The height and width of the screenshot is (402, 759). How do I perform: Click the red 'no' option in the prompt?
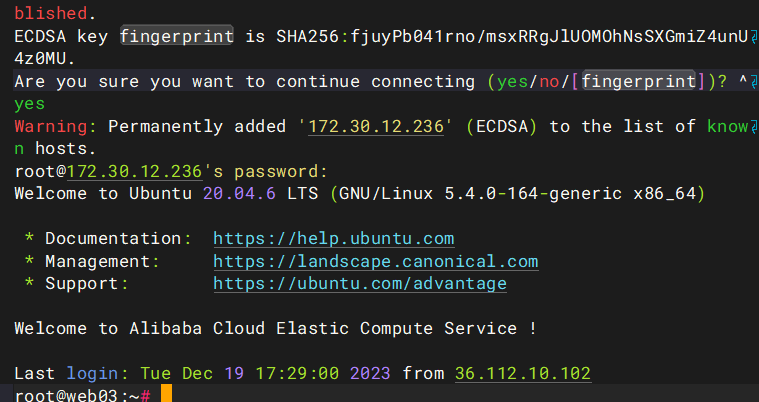[549, 82]
